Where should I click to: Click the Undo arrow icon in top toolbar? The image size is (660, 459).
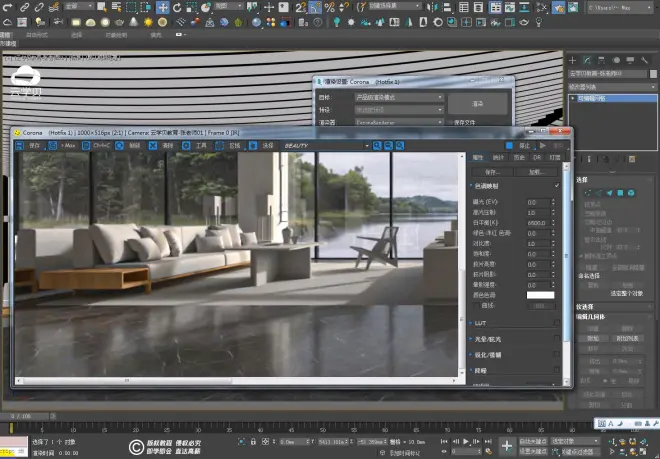click(x=9, y=8)
